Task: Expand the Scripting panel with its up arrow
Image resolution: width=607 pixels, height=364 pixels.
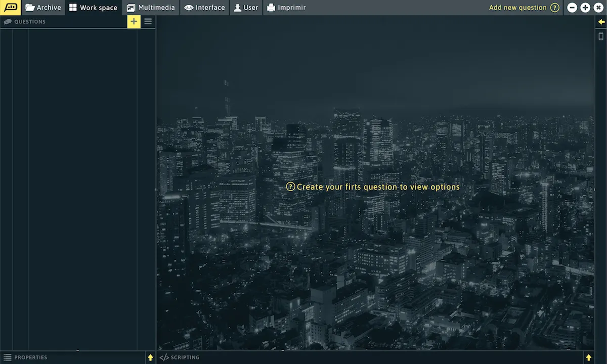Action: 588,357
